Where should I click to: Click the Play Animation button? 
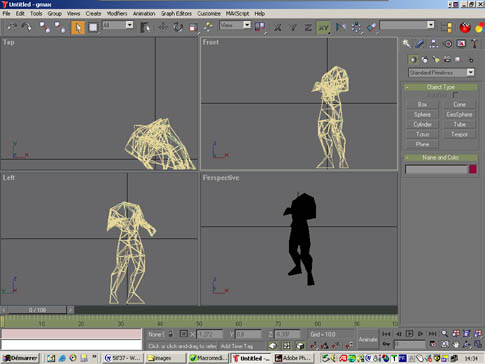[x=410, y=333]
